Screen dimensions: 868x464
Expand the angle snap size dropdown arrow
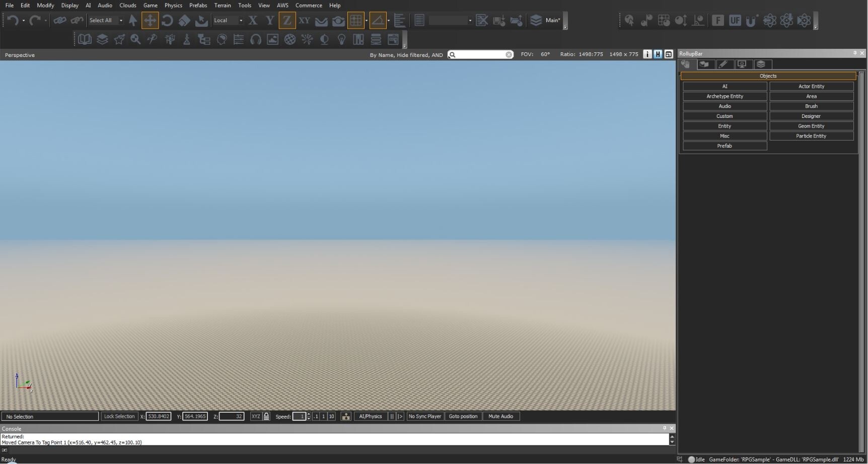pyautogui.click(x=388, y=21)
